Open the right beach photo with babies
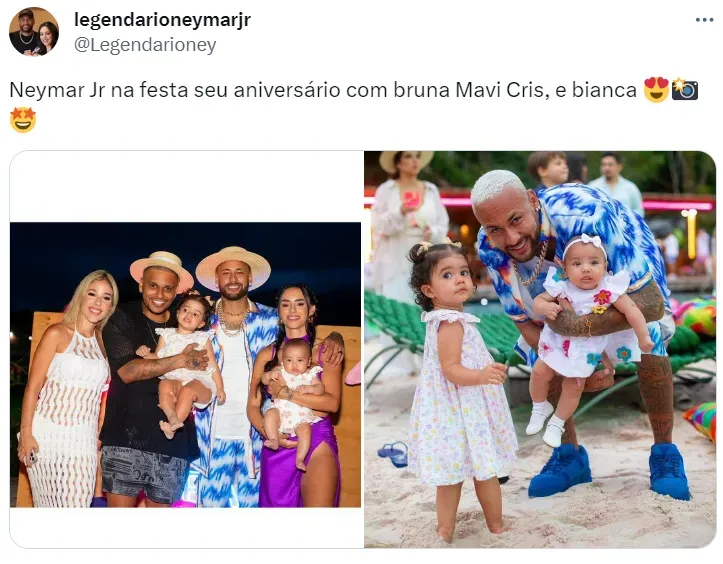This screenshot has height=564, width=723. (x=540, y=349)
